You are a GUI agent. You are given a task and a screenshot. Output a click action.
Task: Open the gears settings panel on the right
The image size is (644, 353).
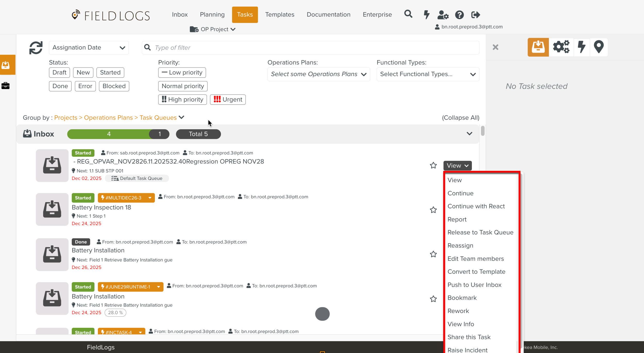tap(561, 47)
